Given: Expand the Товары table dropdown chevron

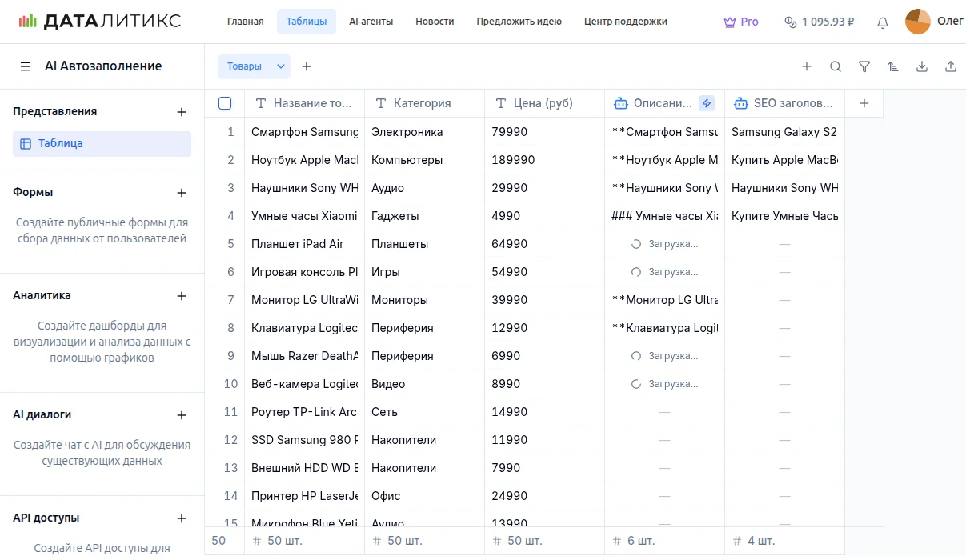Looking at the screenshot, I should point(281,66).
